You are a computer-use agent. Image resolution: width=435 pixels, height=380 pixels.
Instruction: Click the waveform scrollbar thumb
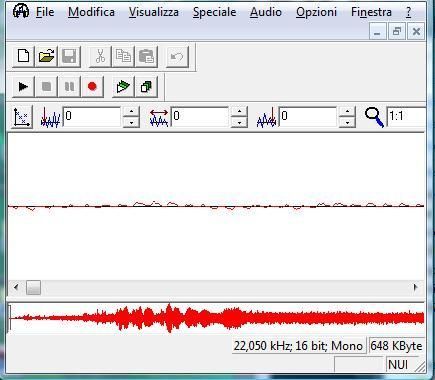click(x=33, y=287)
